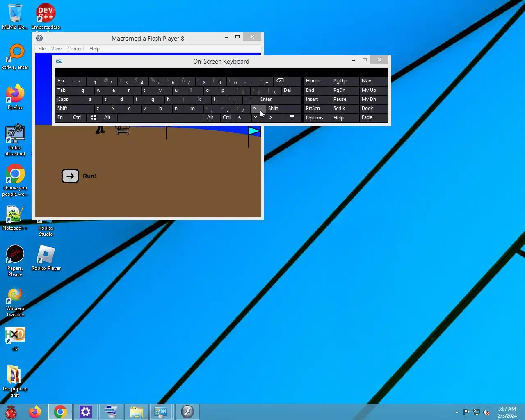Click the right arrow Run button in Flash game

click(x=70, y=176)
